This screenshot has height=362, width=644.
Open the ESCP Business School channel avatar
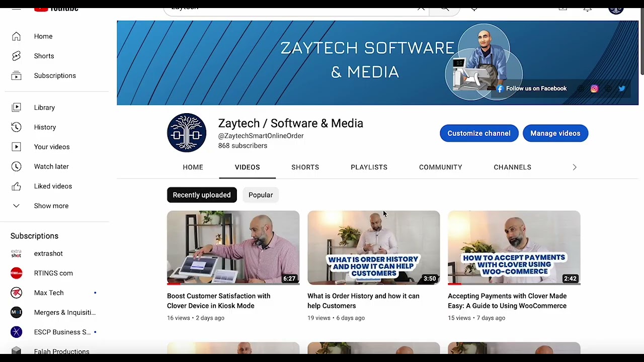click(x=16, y=332)
